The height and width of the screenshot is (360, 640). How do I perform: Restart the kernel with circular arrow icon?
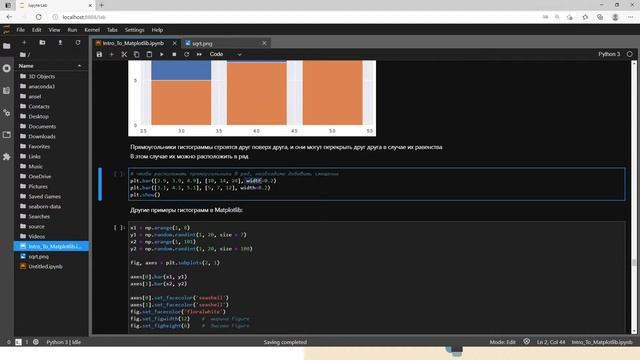click(x=187, y=54)
